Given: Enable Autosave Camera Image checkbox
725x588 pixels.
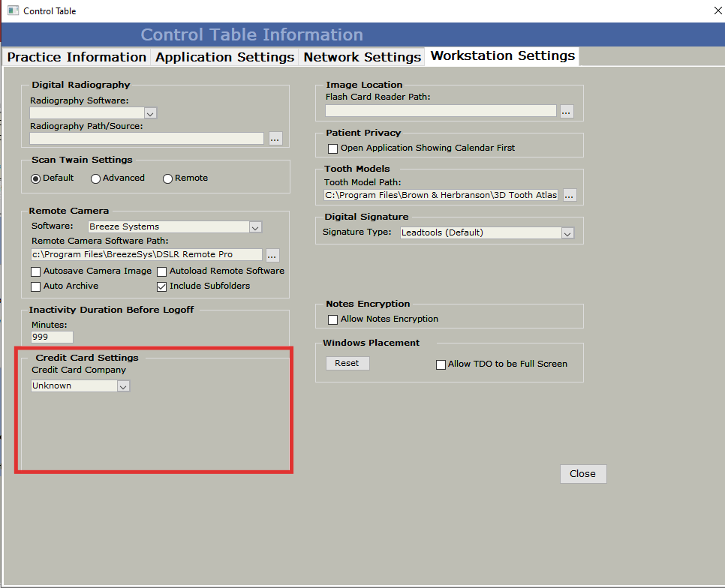Looking at the screenshot, I should pyautogui.click(x=36, y=271).
